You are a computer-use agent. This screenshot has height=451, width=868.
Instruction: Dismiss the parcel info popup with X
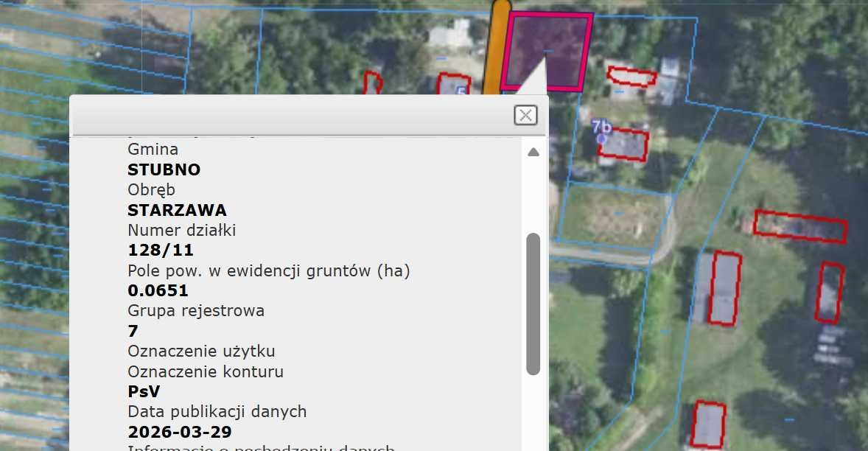(x=525, y=114)
